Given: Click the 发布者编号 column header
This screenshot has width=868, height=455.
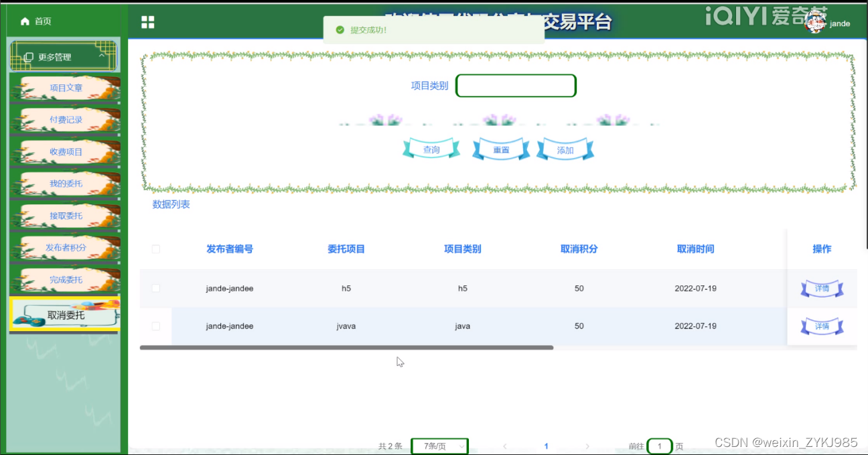Looking at the screenshot, I should 230,249.
